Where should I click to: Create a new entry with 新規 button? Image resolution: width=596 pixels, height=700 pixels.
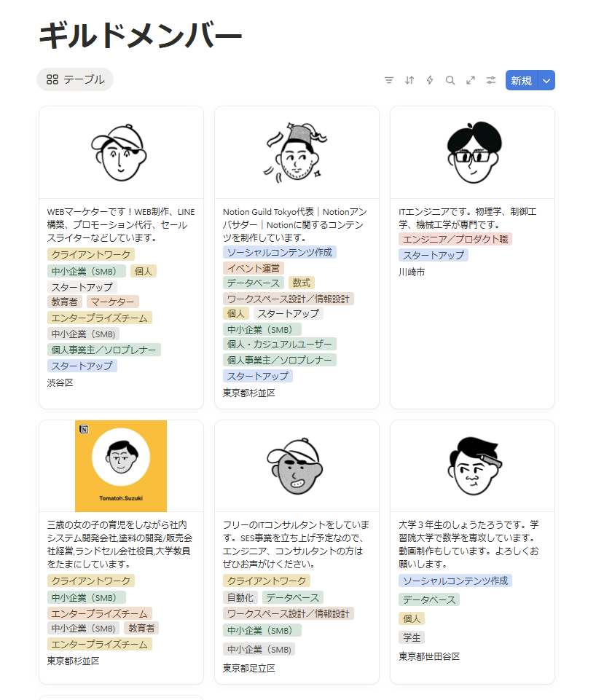click(522, 81)
